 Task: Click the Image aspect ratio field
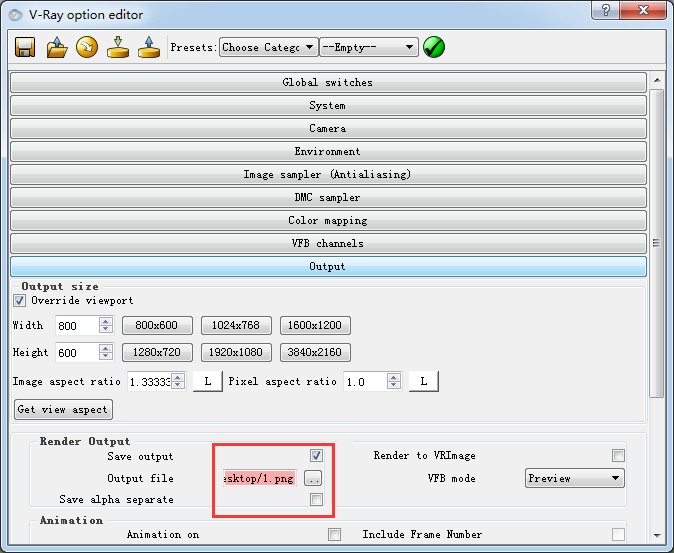(149, 382)
